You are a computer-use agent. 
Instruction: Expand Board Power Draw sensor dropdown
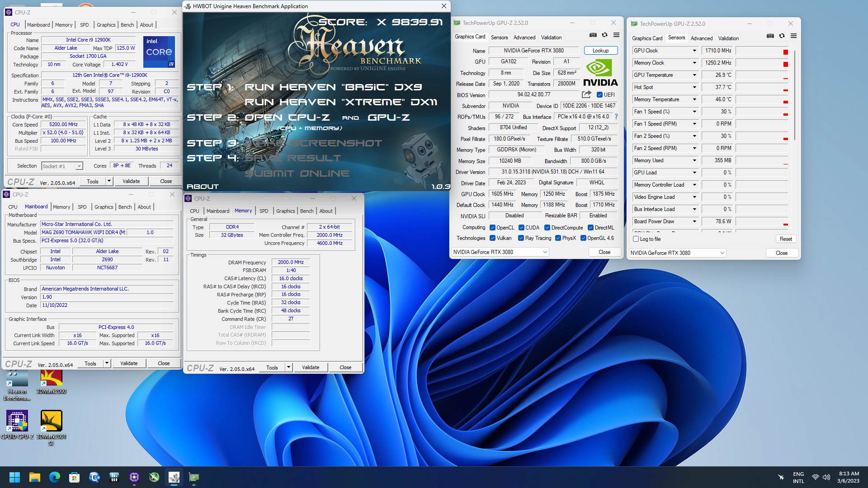694,221
